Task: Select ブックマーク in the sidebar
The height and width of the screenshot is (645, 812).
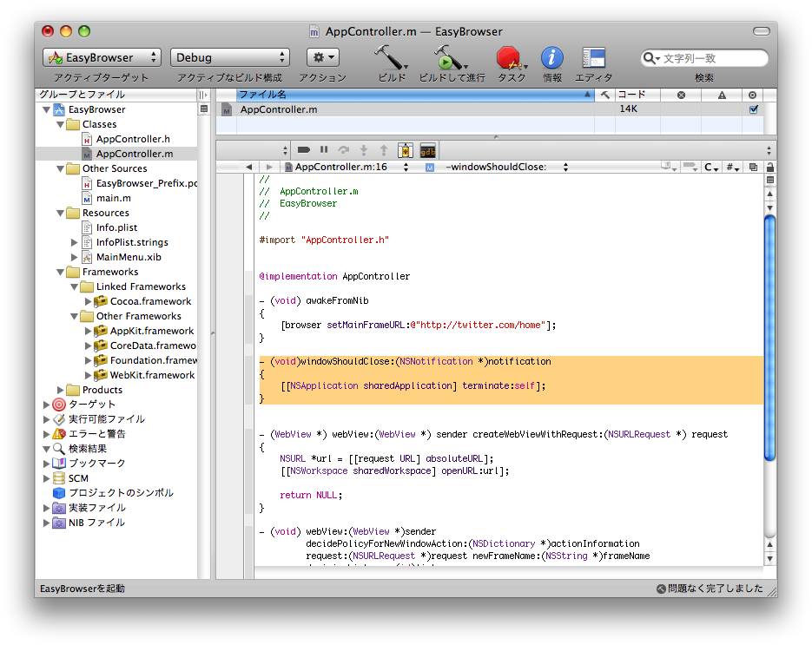Action: click(96, 464)
